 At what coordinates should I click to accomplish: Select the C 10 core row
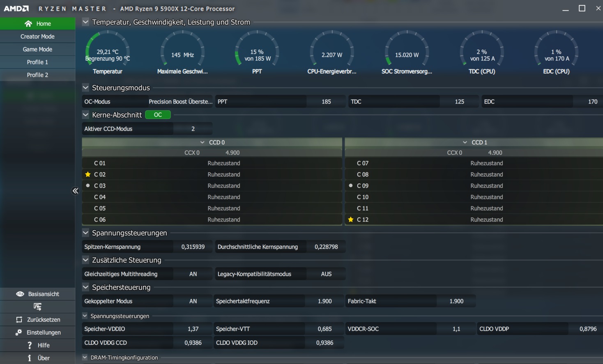(x=474, y=197)
